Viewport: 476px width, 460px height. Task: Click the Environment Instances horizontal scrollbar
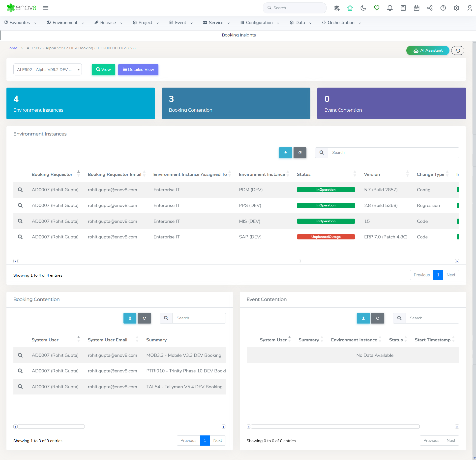pos(159,261)
